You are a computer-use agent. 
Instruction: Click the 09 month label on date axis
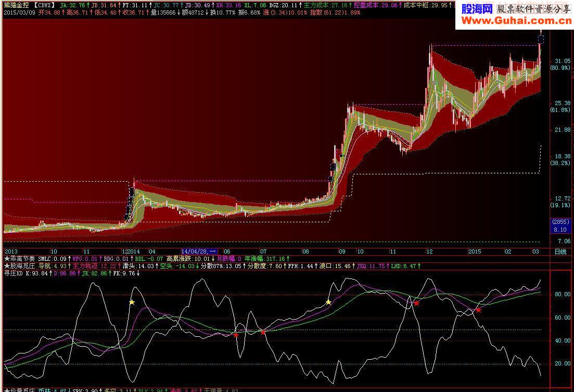(342, 251)
